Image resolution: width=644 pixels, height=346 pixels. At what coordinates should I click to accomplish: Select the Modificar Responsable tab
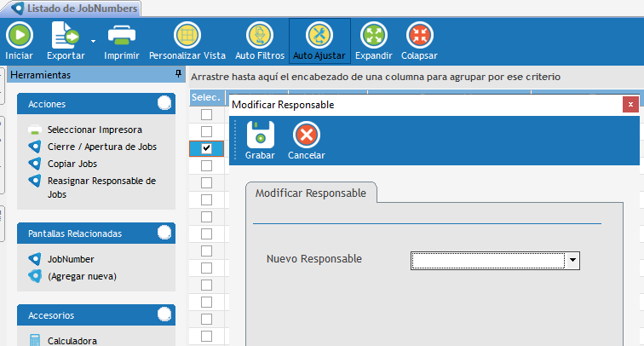pyautogui.click(x=311, y=193)
